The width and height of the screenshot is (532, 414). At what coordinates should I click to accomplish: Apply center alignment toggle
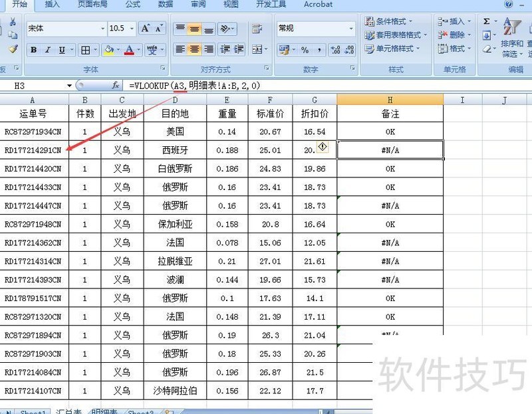194,50
